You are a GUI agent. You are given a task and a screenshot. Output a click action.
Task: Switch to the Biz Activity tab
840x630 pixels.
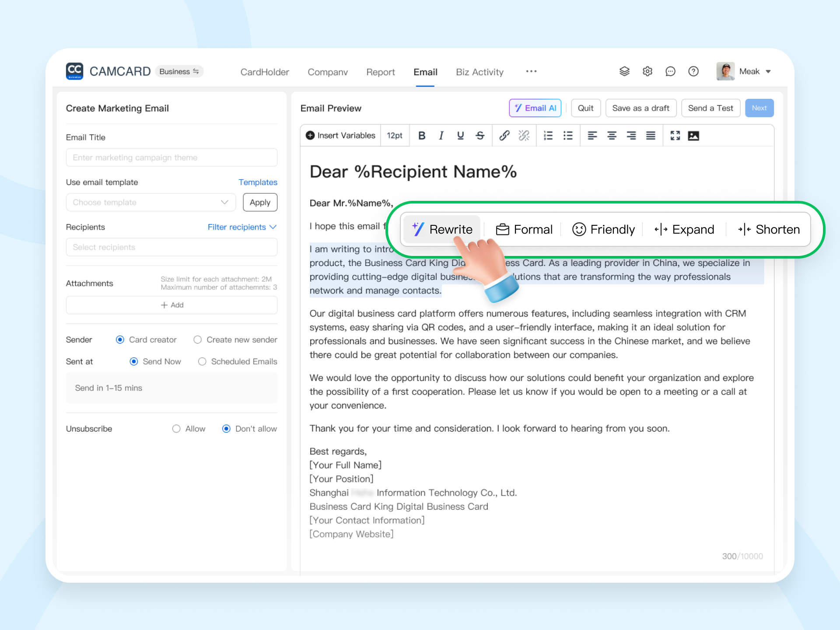tap(479, 72)
